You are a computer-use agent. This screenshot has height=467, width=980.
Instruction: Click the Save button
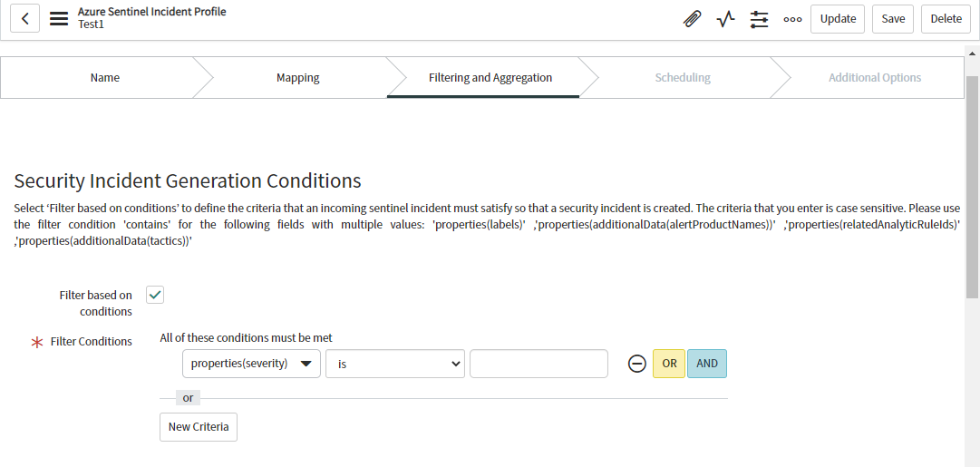coord(892,19)
